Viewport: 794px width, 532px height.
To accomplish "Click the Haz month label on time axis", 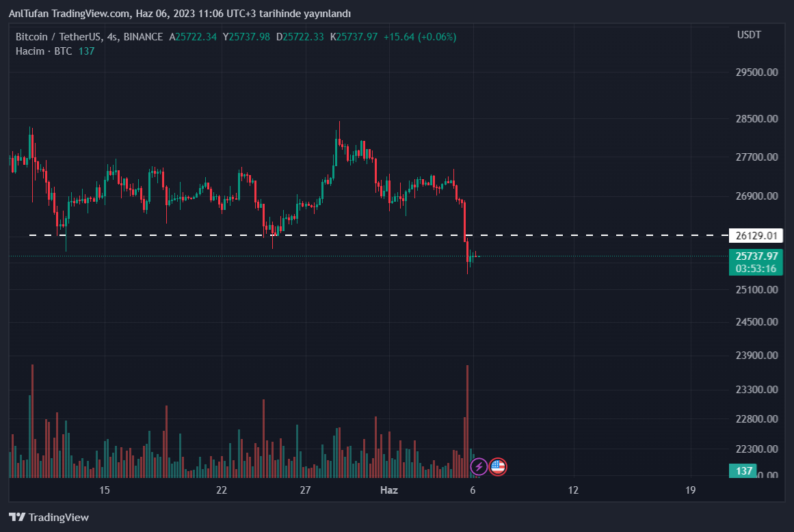I will click(388, 490).
